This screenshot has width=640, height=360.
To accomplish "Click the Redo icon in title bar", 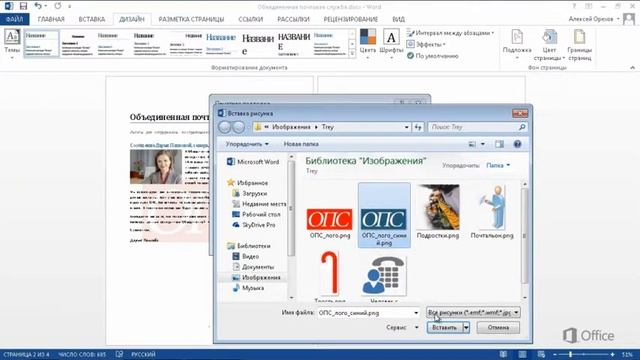I will coord(58,6).
